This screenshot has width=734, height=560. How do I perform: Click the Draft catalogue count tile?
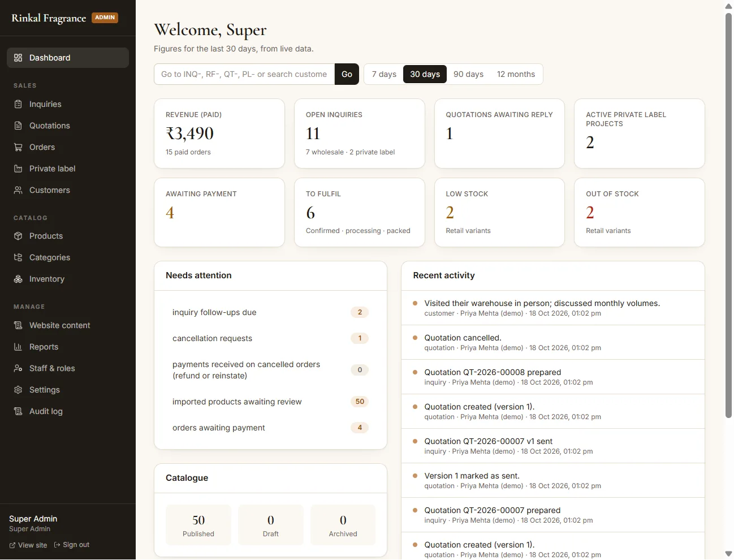click(x=271, y=525)
